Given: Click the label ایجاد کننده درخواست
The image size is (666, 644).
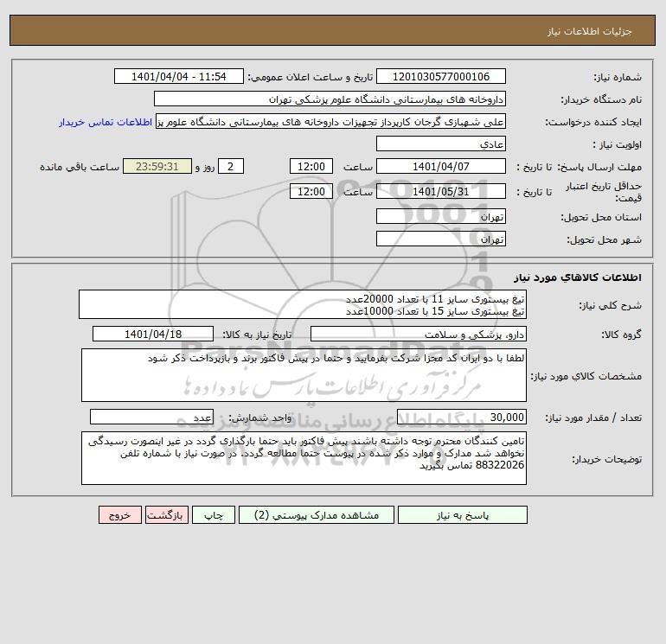Looking at the screenshot, I should pos(593,122).
